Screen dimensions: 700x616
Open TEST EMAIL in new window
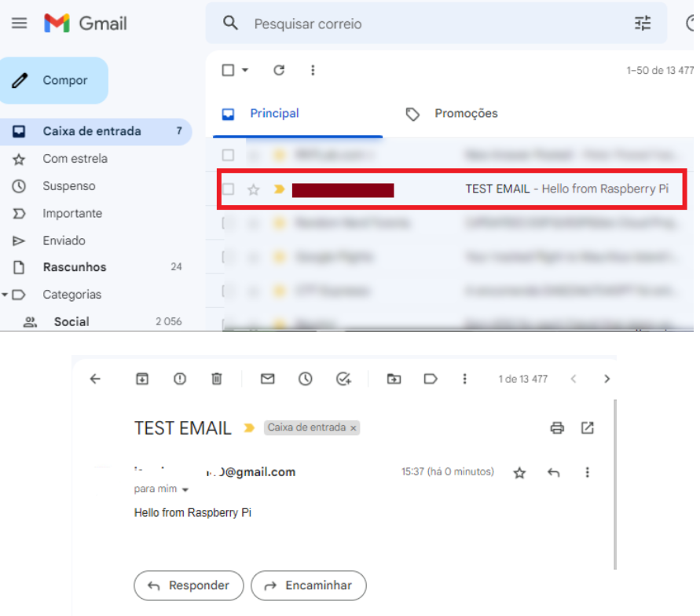click(588, 427)
